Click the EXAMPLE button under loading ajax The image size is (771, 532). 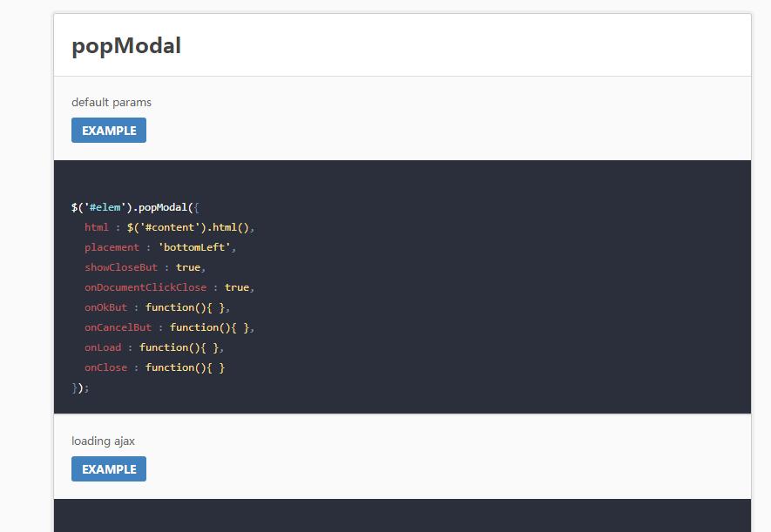click(109, 469)
